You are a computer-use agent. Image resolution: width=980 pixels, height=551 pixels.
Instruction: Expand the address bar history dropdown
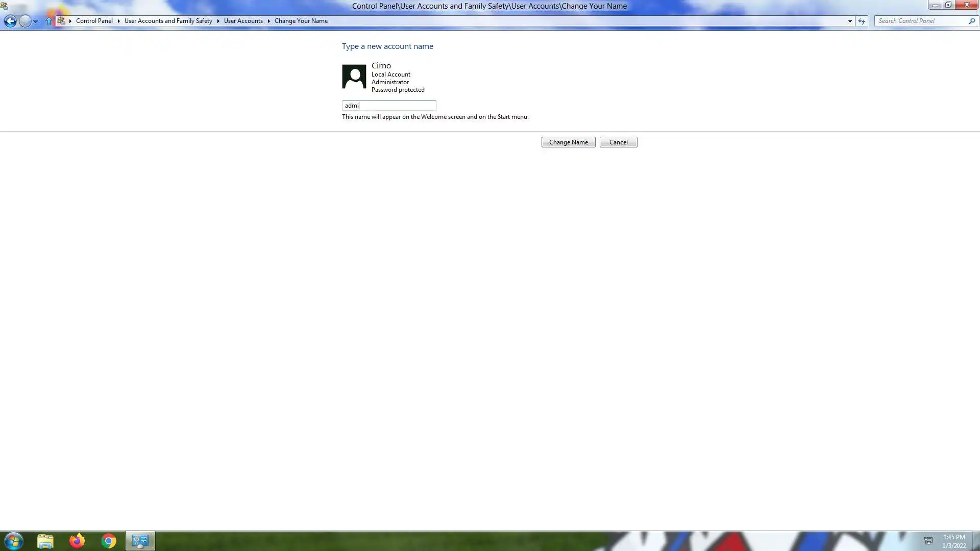[850, 21]
